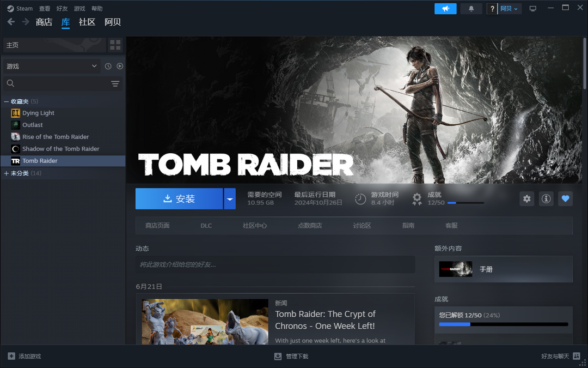Image resolution: width=588 pixels, height=368 pixels.
Task: Go forward with the right arrow icon
Action: coord(26,22)
